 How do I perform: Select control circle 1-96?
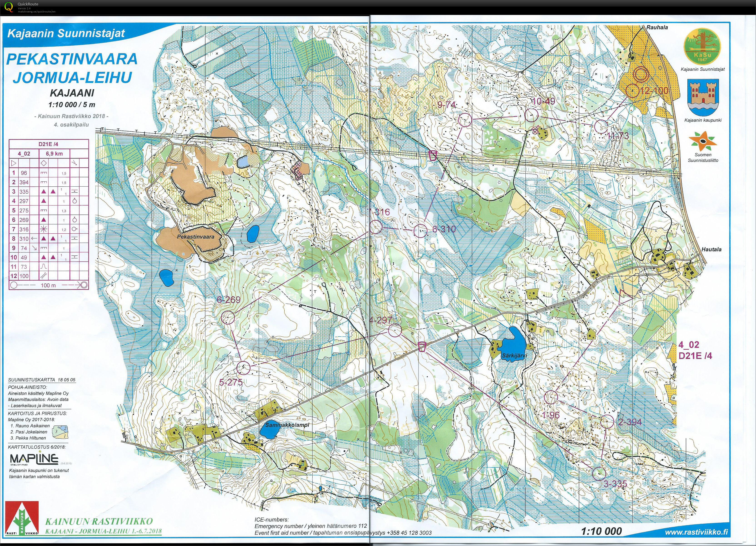pyautogui.click(x=551, y=397)
